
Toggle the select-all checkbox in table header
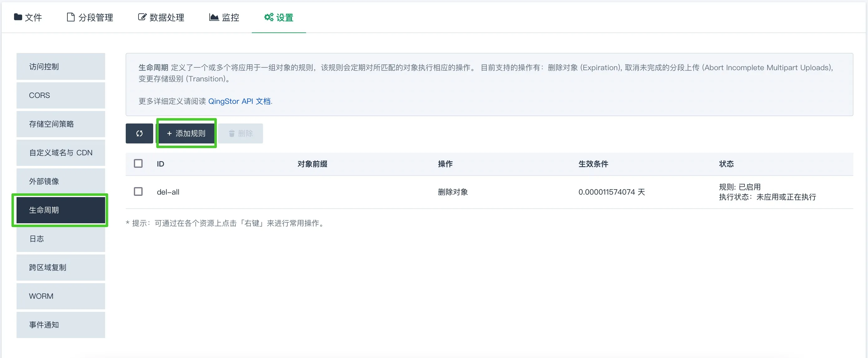[138, 163]
